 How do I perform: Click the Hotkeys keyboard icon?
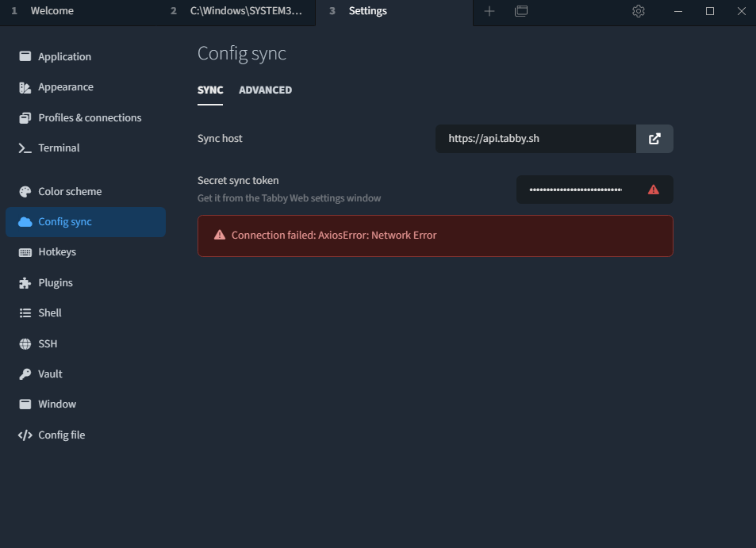pos(25,252)
